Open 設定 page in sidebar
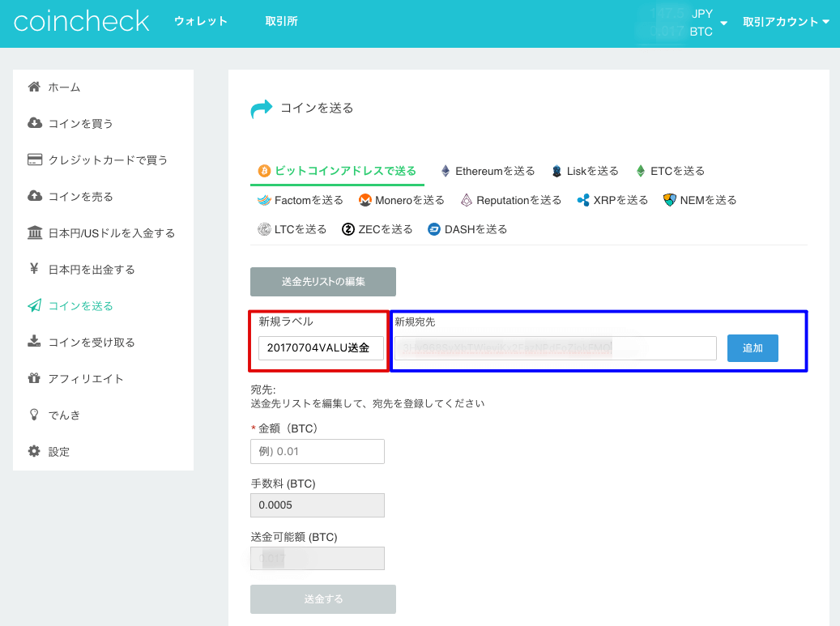Viewport: 840px width, 626px height. point(59,451)
